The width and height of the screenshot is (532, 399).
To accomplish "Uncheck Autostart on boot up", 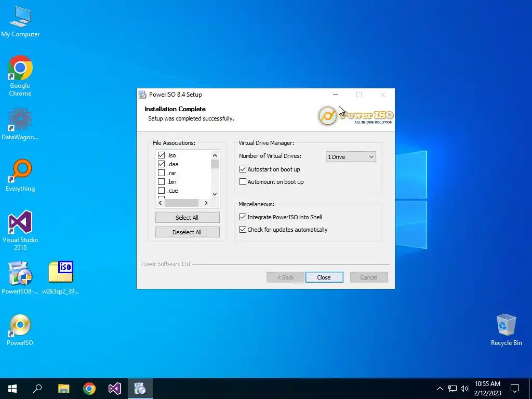I will pos(243,169).
